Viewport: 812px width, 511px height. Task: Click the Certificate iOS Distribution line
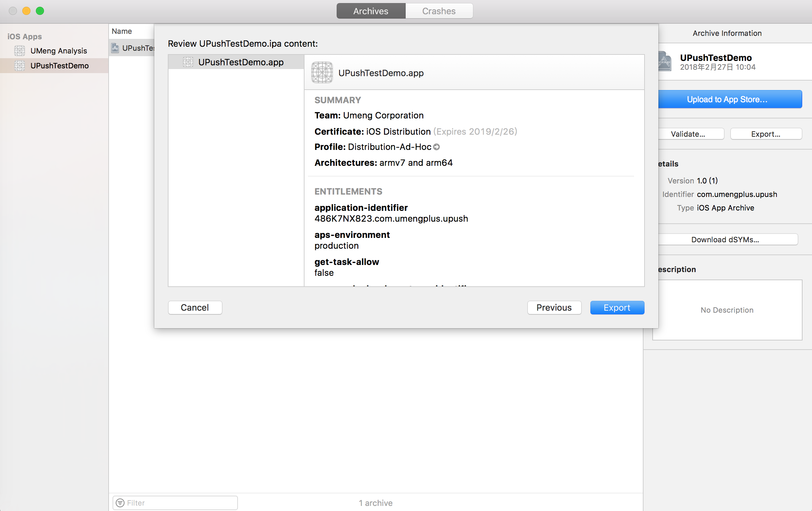point(416,131)
